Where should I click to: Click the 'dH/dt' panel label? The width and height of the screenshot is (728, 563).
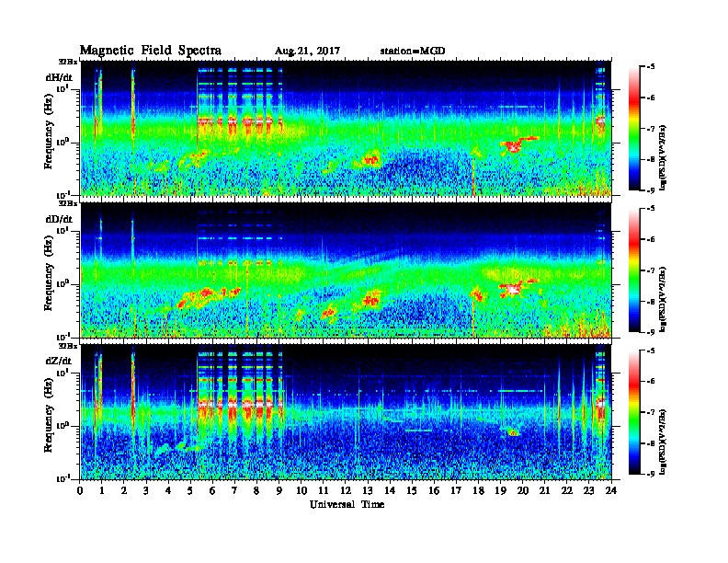[x=59, y=77]
